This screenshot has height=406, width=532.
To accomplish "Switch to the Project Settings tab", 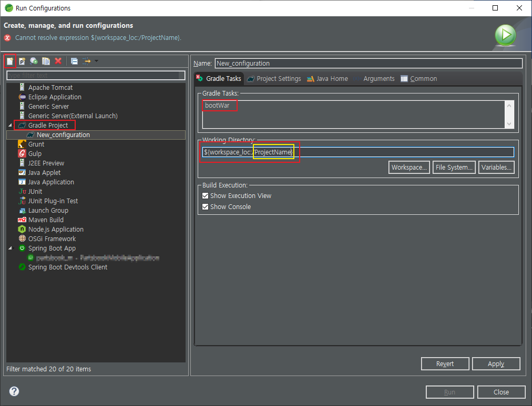I will (274, 79).
